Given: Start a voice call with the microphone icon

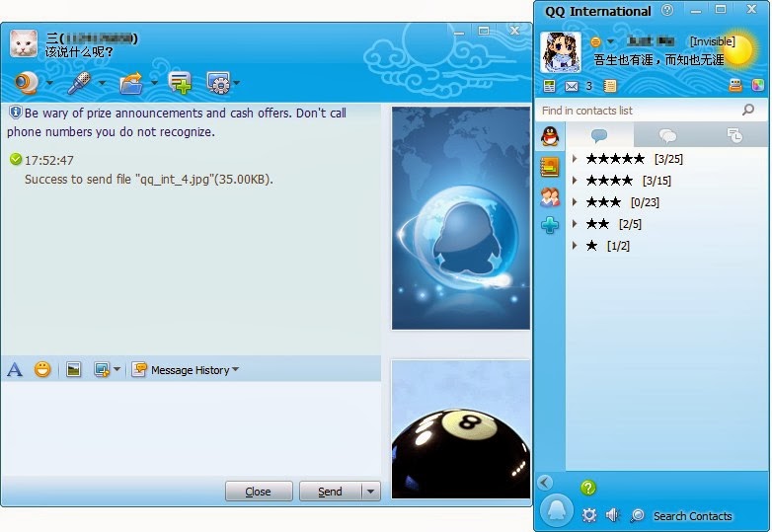Looking at the screenshot, I should [x=80, y=83].
